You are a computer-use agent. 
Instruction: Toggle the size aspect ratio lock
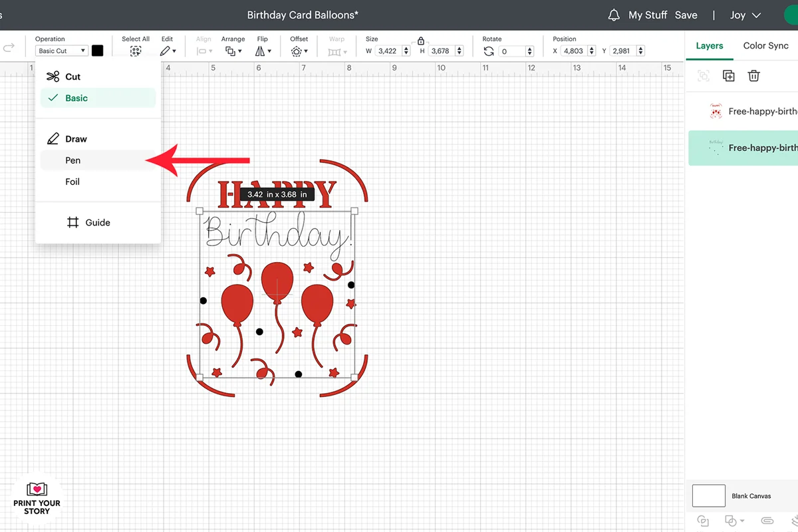click(421, 41)
